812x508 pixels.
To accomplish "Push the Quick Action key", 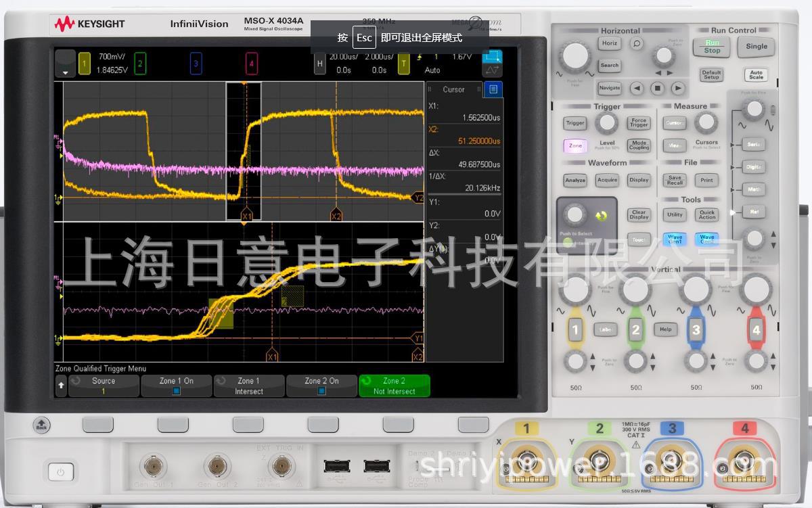I will click(707, 214).
